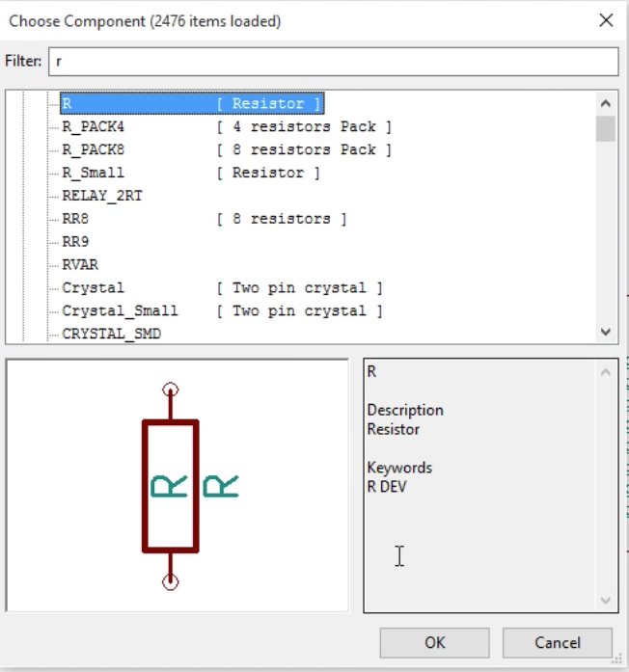
Task: Select the R resistor component row
Action: pos(192,103)
